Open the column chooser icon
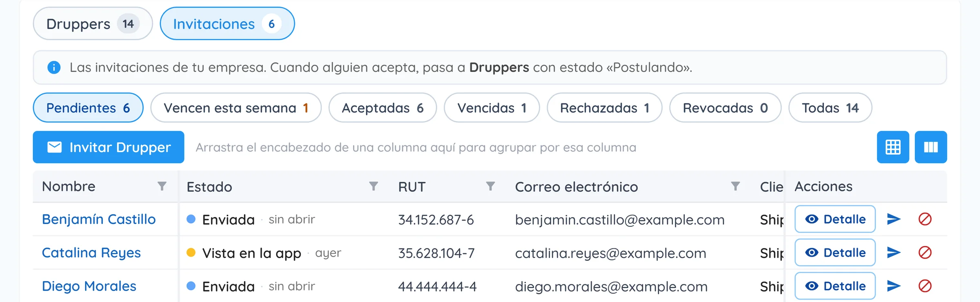The height and width of the screenshot is (302, 980). point(931,147)
